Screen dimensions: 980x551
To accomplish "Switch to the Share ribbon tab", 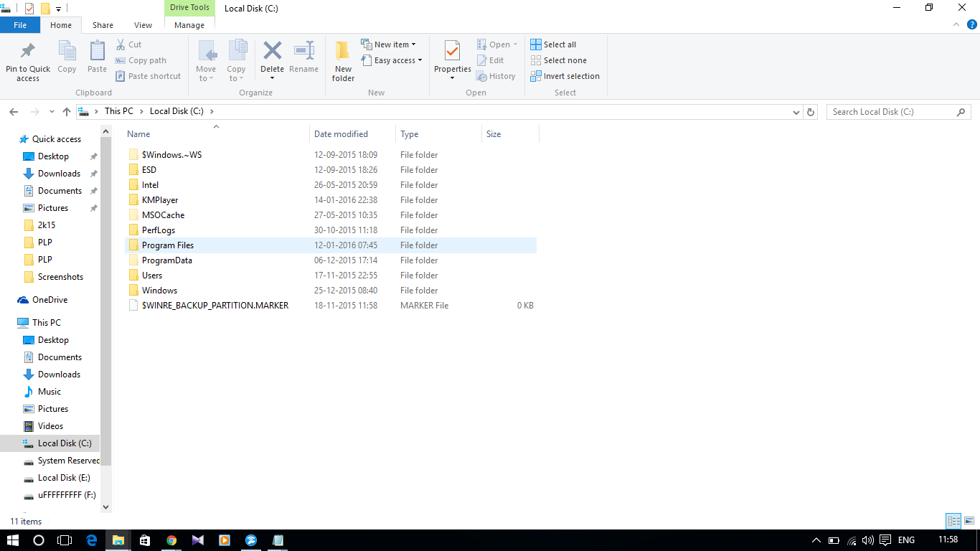I will click(103, 25).
